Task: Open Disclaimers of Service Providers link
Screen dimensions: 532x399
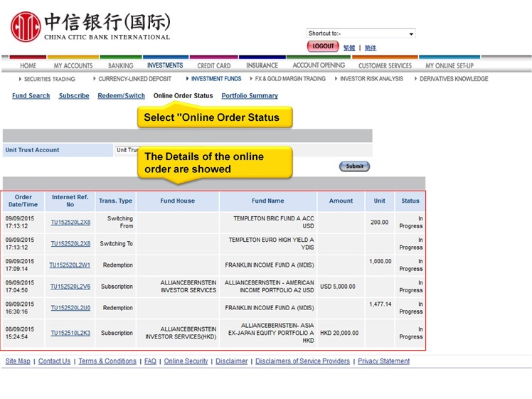Action: (302, 361)
